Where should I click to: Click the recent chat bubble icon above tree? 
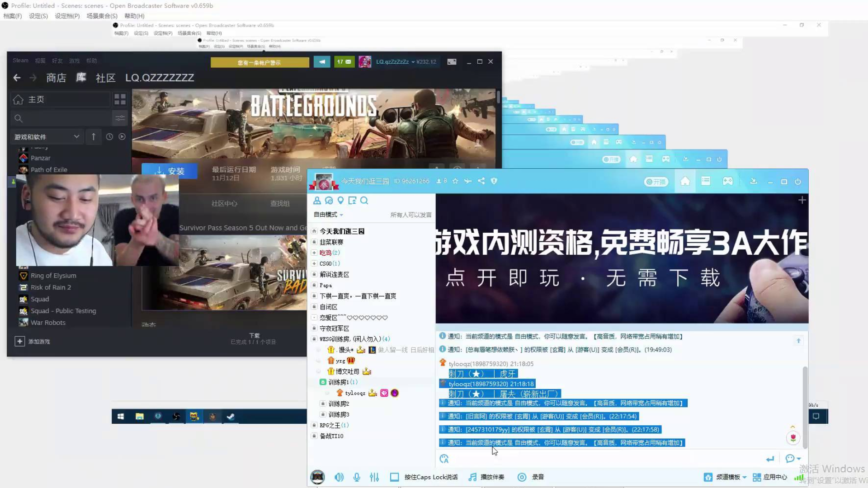329,201
